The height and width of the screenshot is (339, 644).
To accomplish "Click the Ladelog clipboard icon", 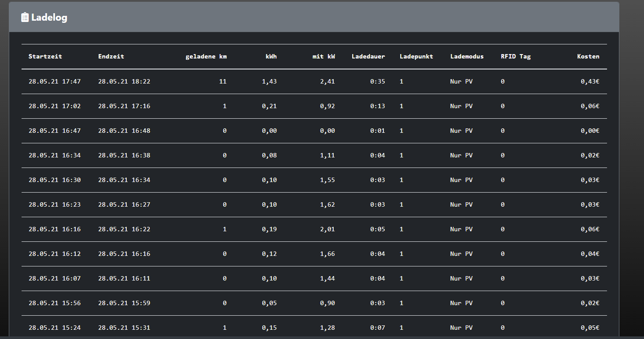I will click(25, 18).
